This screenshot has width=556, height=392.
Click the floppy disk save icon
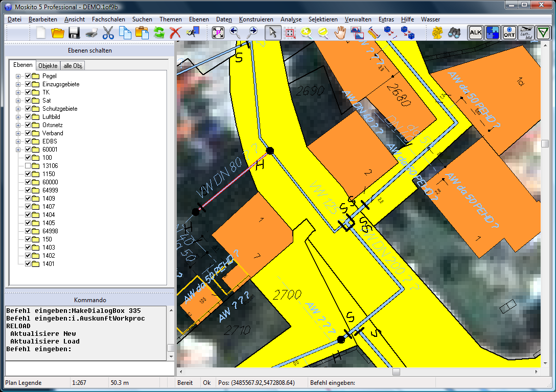[74, 33]
